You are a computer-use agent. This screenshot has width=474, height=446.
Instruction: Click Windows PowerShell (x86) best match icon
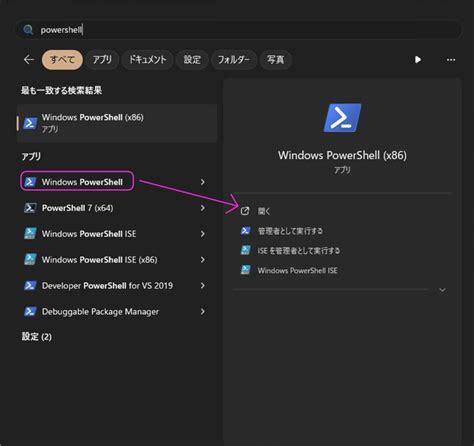pyautogui.click(x=30, y=123)
